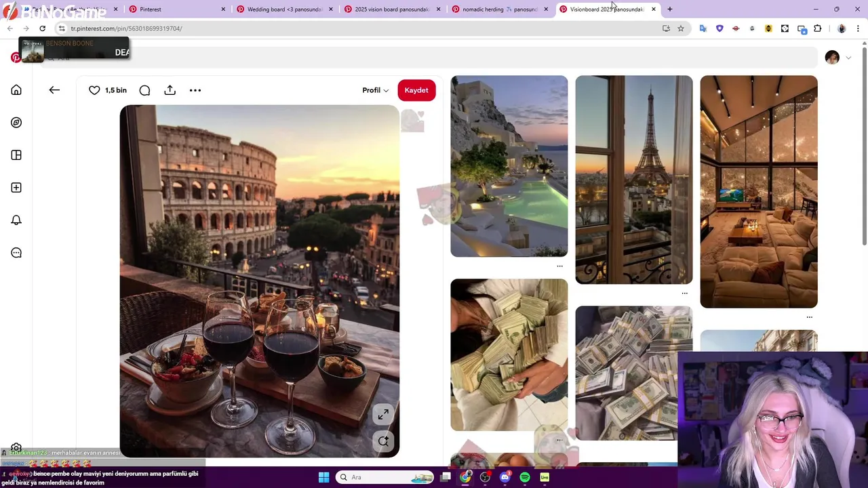
Task: Open the Chrome three-dot menu
Action: (x=857, y=28)
